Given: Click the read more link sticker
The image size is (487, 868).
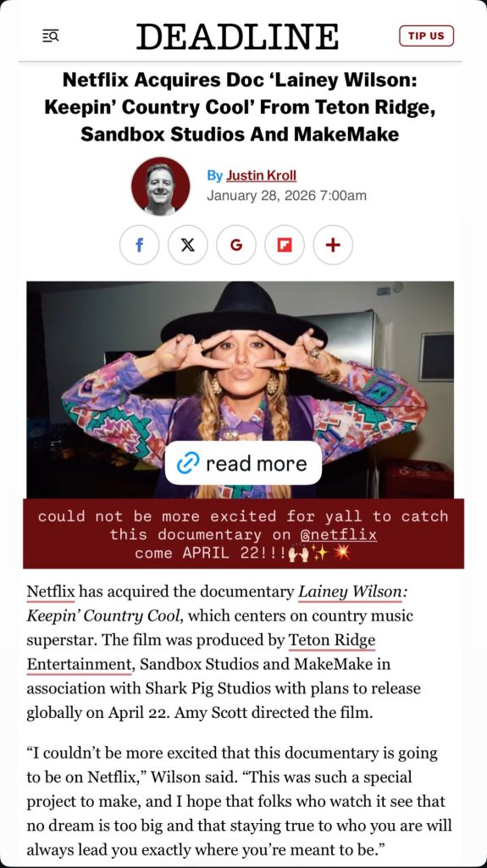Looking at the screenshot, I should pyautogui.click(x=244, y=463).
